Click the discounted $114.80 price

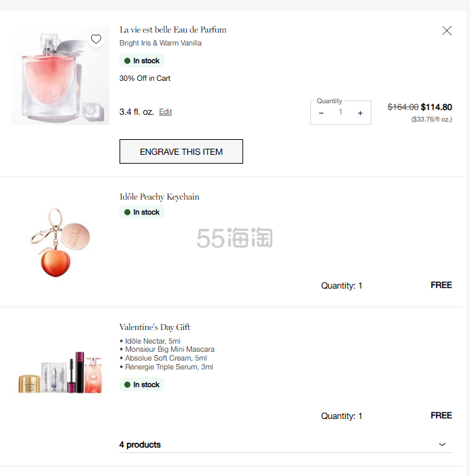436,107
